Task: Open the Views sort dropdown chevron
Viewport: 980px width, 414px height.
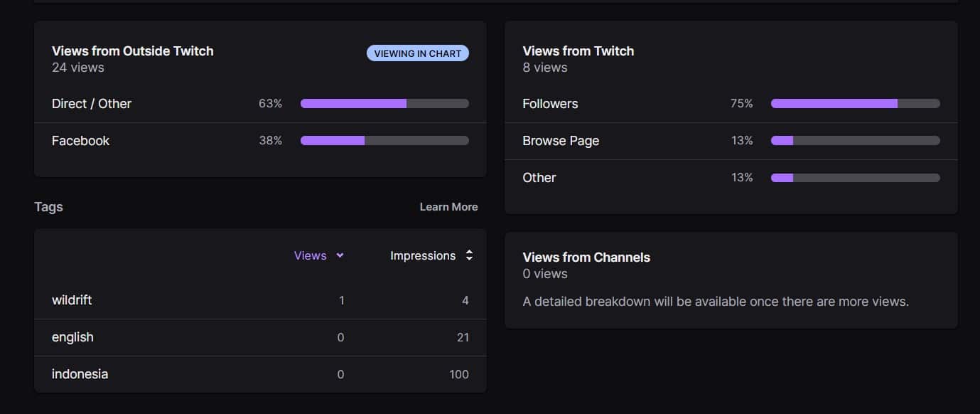Action: (x=340, y=255)
